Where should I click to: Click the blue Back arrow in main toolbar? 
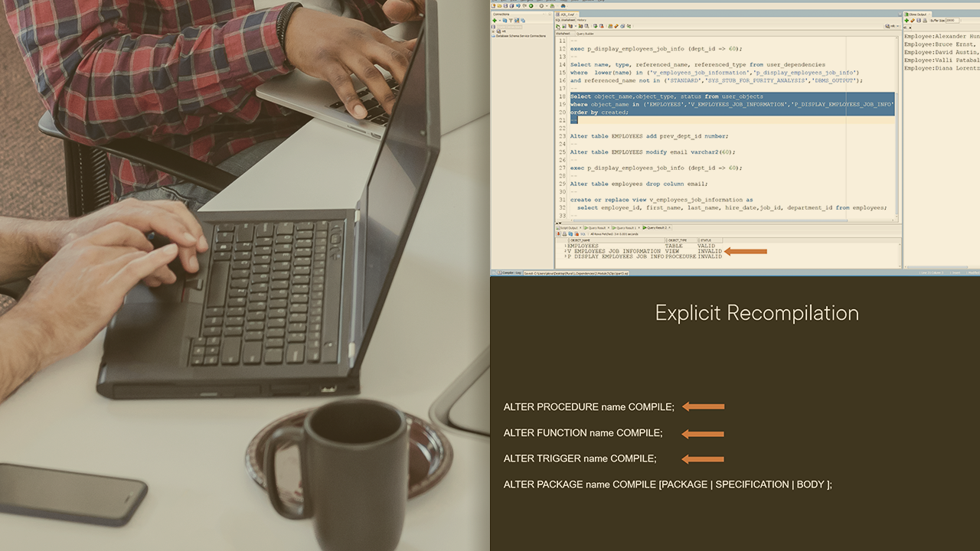click(518, 6)
